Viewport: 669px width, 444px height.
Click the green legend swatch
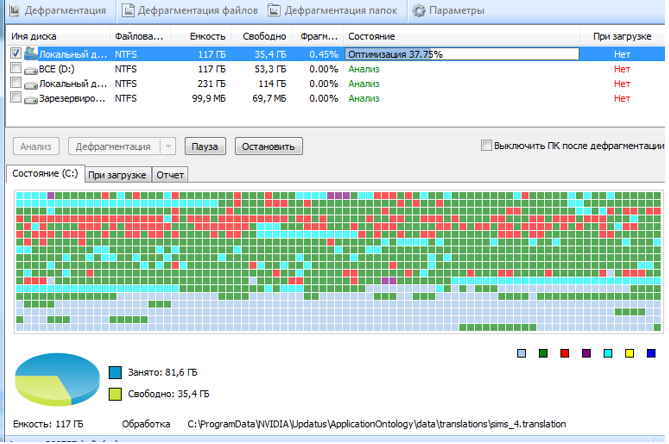click(x=543, y=353)
